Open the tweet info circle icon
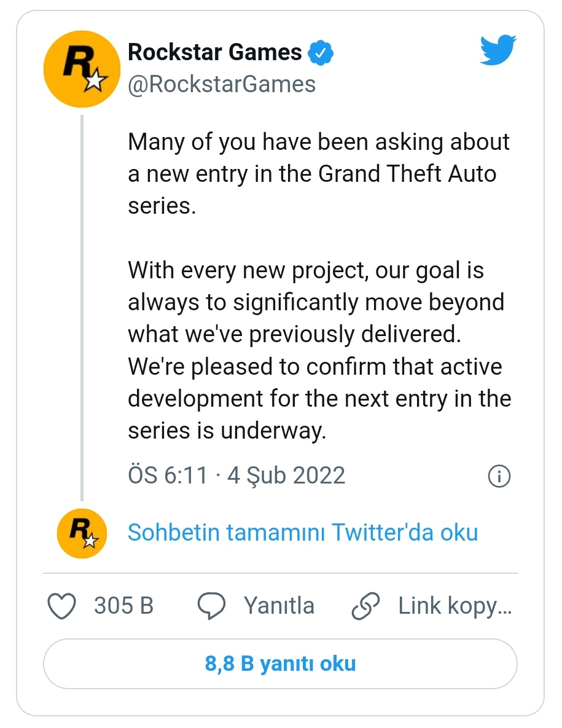562x728 pixels. pyautogui.click(x=499, y=476)
